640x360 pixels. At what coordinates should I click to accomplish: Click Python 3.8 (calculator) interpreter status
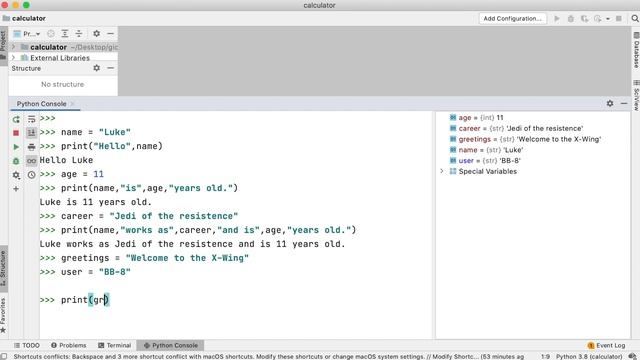coord(589,356)
